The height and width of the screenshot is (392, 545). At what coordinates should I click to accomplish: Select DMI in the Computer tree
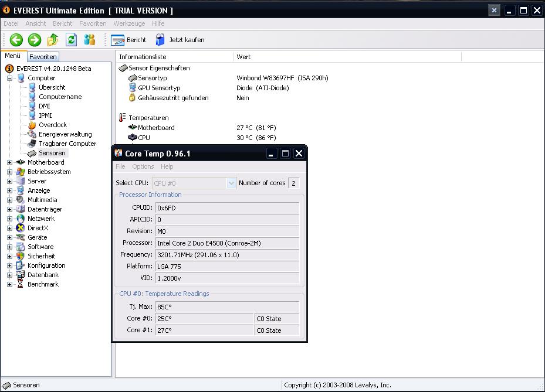point(45,106)
